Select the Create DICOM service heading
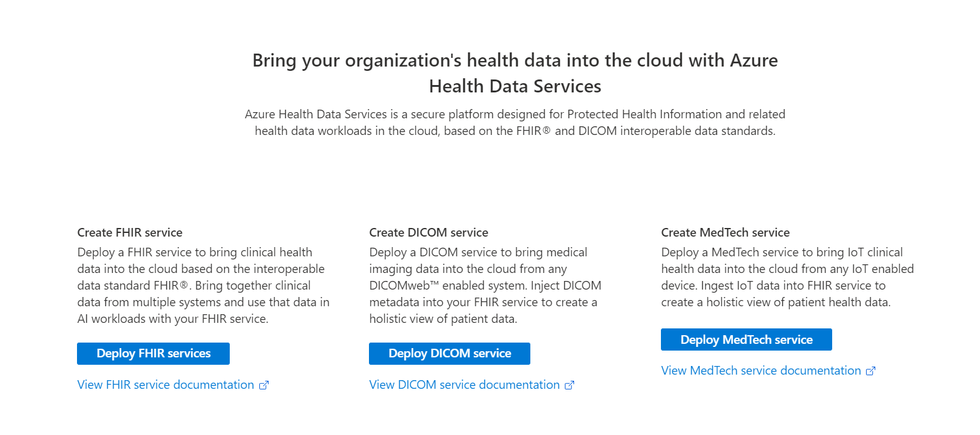Screen dimensions: 980x435 pyautogui.click(x=428, y=232)
